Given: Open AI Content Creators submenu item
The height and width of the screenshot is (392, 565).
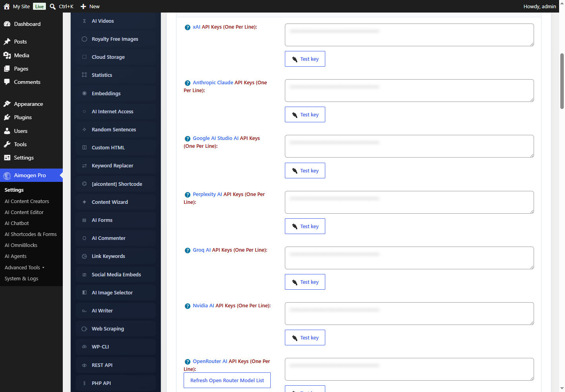Looking at the screenshot, I should coord(27,201).
